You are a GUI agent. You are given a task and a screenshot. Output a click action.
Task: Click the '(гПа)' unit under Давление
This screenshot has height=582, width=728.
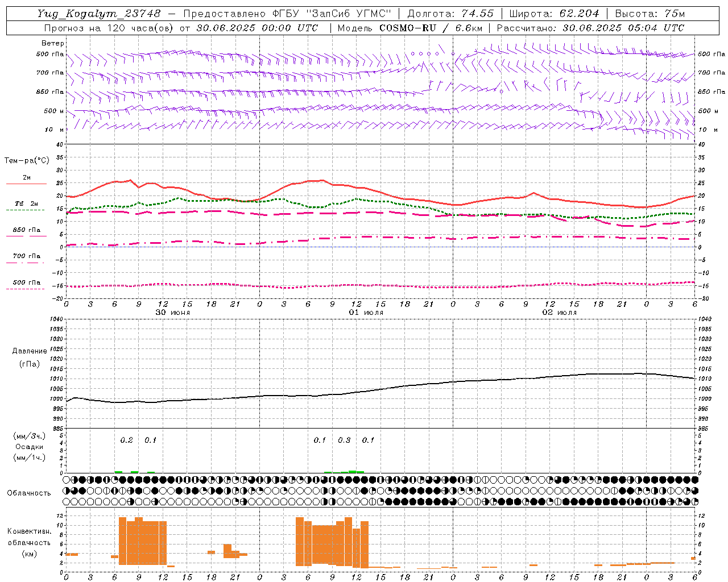click(x=30, y=364)
